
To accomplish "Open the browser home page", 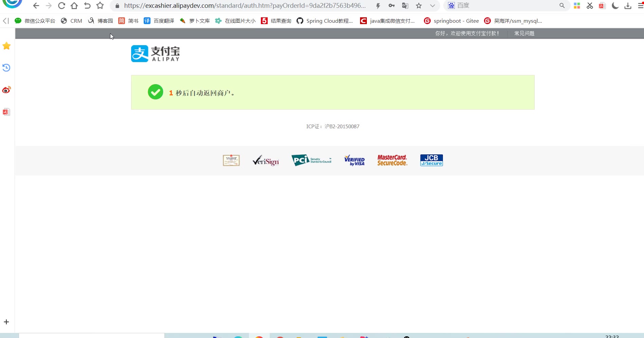I will (x=74, y=6).
